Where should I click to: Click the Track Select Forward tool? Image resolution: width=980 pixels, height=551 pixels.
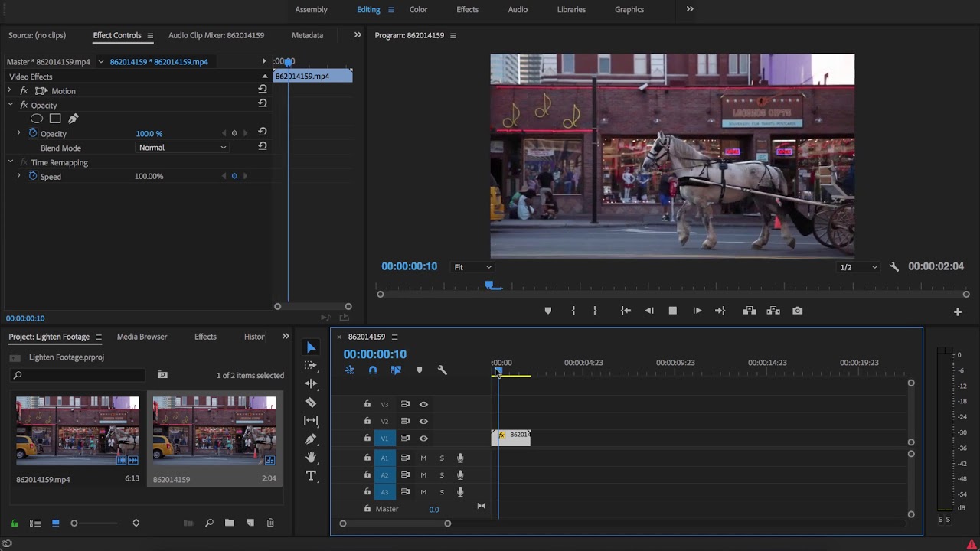[311, 365]
